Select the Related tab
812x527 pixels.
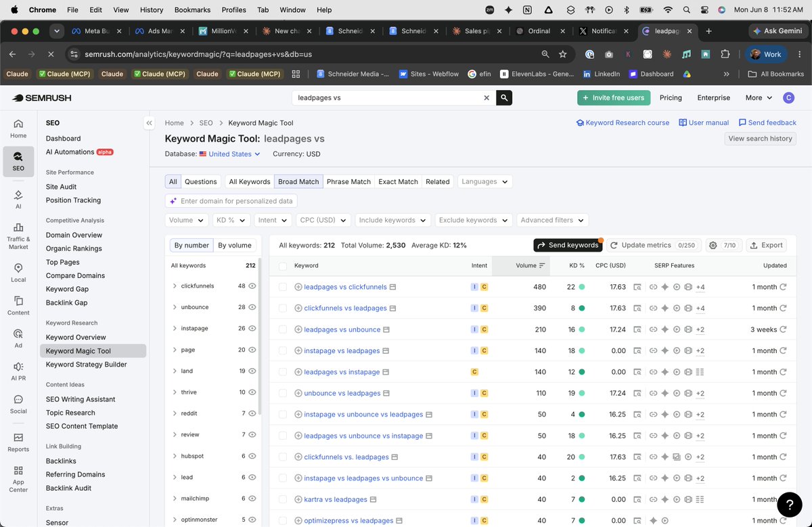[x=437, y=181]
